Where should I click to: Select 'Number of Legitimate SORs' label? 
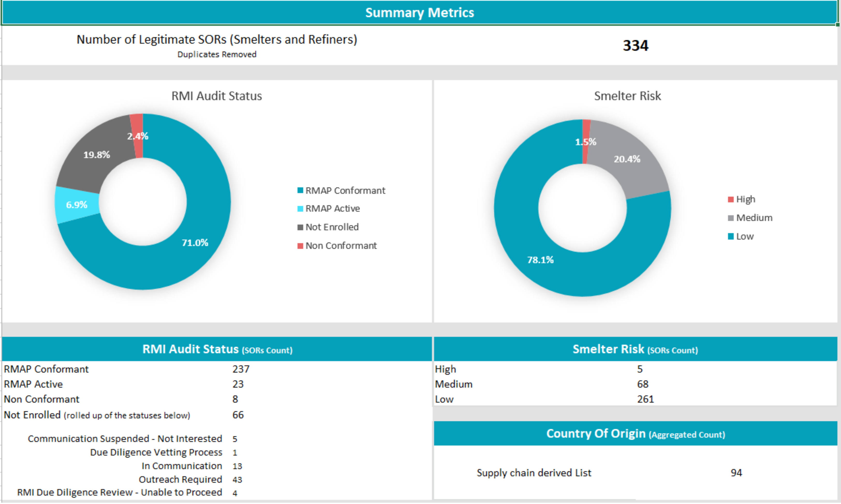pyautogui.click(x=217, y=40)
